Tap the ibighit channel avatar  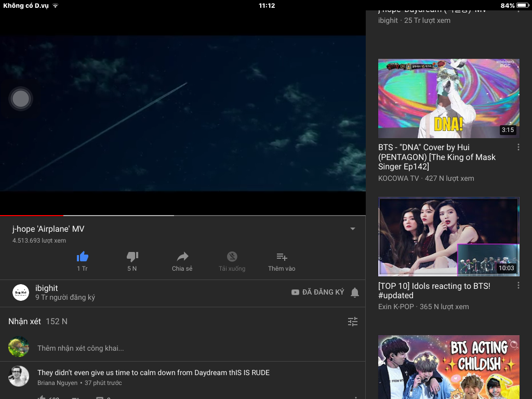coord(21,292)
